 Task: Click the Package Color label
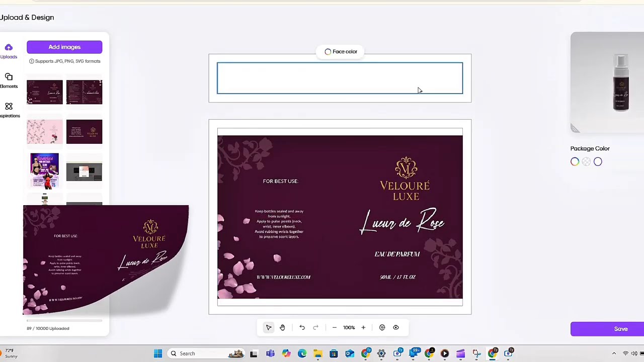[590, 148]
